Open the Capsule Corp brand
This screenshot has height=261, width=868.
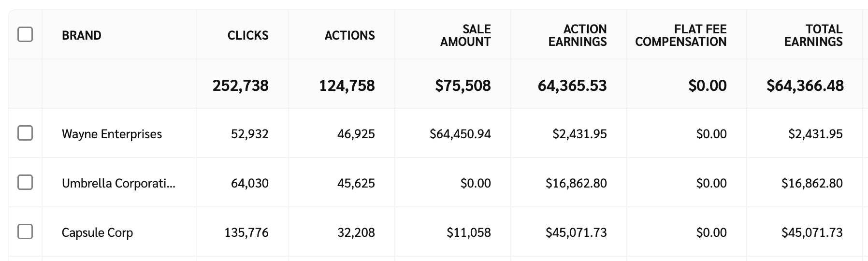click(x=97, y=232)
